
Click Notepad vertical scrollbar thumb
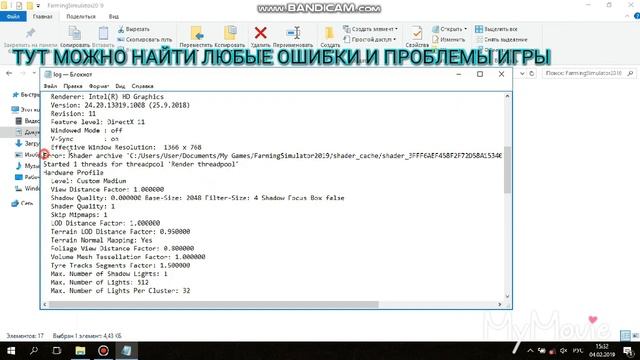[507, 169]
